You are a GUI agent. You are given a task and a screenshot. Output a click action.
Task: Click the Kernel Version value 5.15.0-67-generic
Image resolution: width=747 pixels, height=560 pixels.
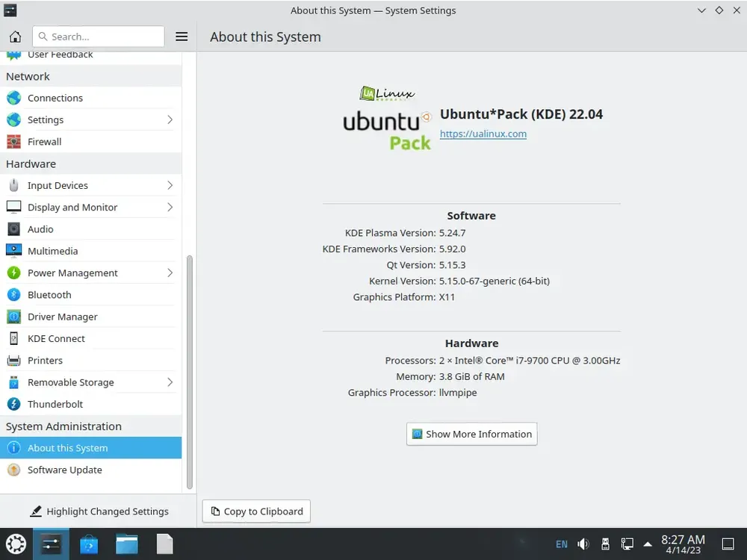coord(494,281)
